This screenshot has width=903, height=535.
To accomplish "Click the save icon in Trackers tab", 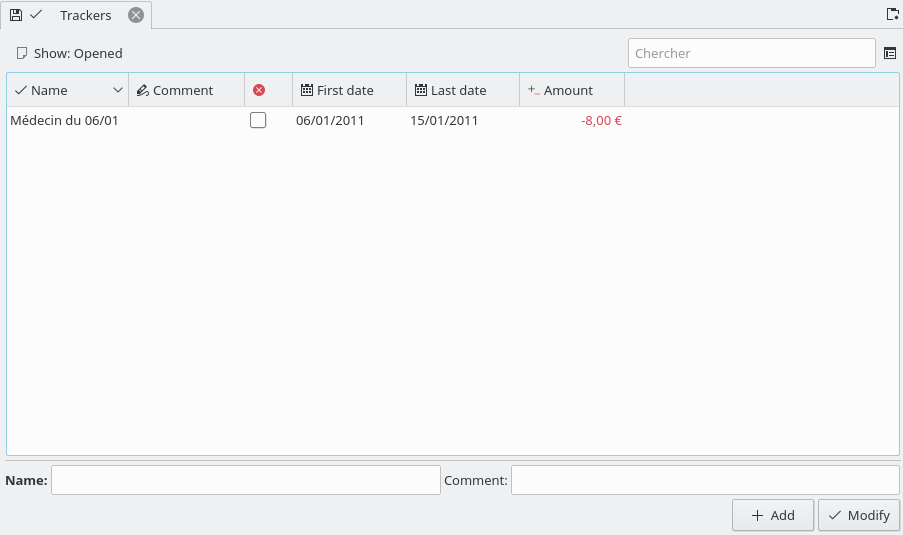I will [x=16, y=15].
